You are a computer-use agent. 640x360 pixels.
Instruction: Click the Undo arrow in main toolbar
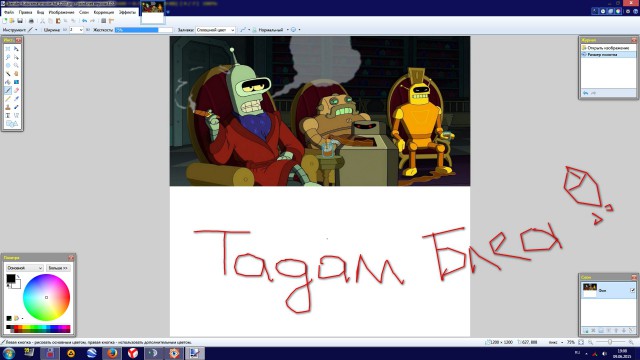coord(84,20)
